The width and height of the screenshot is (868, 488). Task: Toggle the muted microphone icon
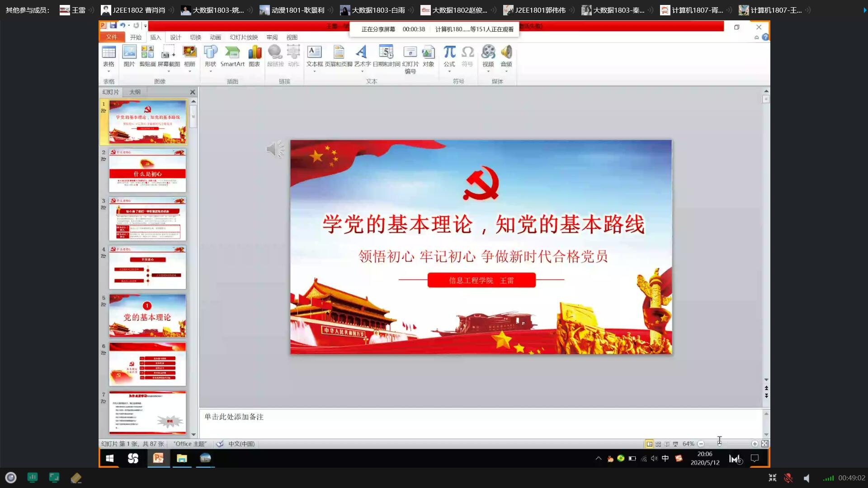point(788,478)
